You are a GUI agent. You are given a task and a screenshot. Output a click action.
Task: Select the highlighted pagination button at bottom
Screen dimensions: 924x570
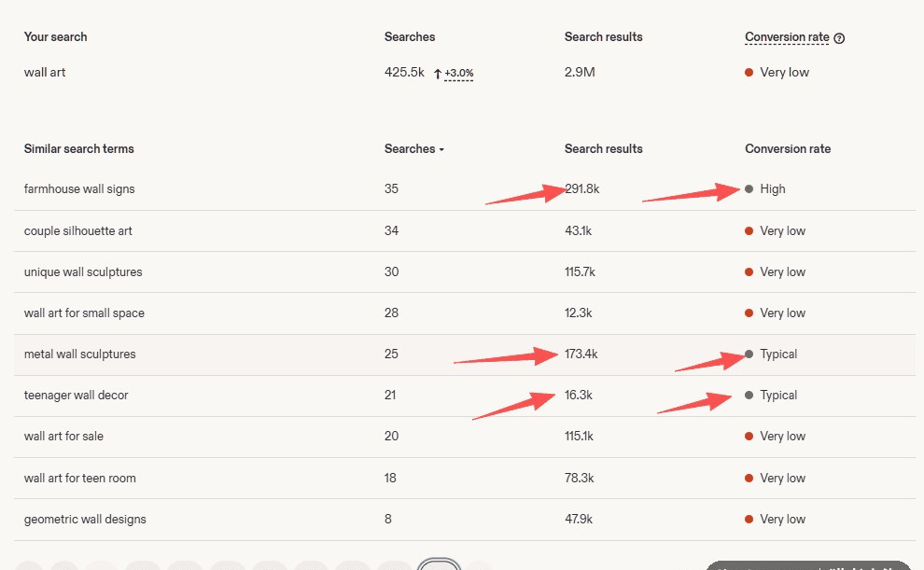click(439, 564)
